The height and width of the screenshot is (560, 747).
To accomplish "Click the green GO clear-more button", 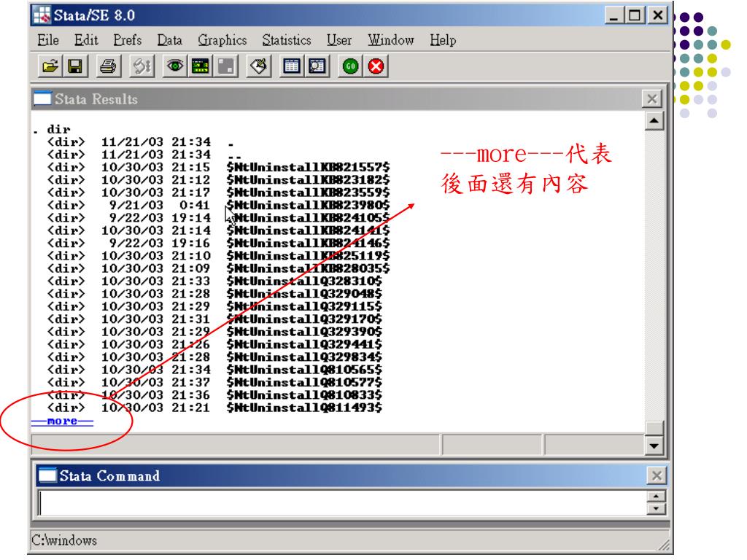I will coord(350,66).
